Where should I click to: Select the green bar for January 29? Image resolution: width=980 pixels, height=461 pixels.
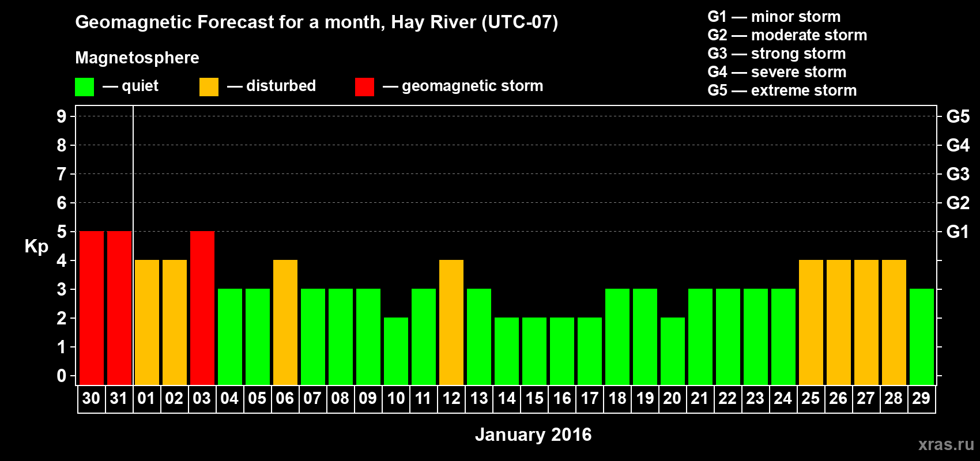pos(922,337)
